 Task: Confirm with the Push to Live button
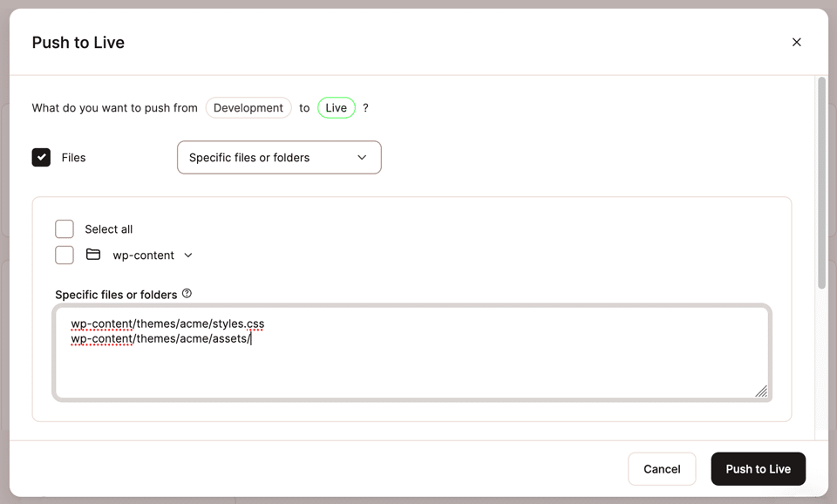click(758, 469)
